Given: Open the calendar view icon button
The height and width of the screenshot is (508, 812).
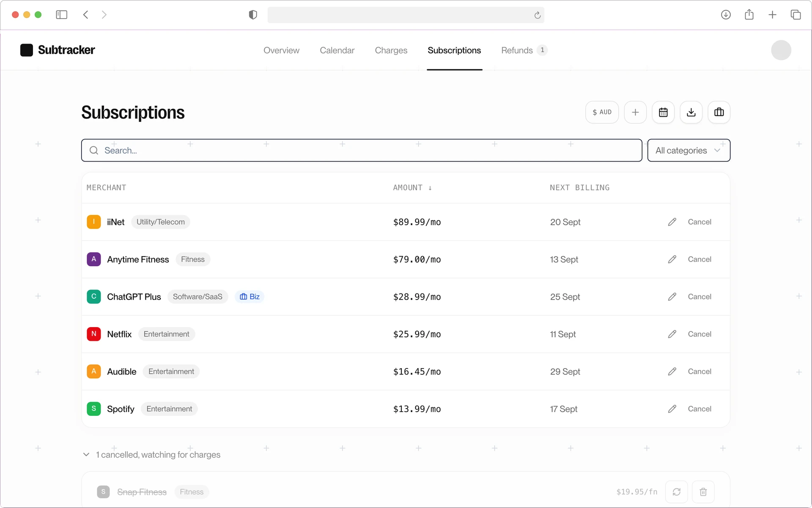Looking at the screenshot, I should (663, 112).
